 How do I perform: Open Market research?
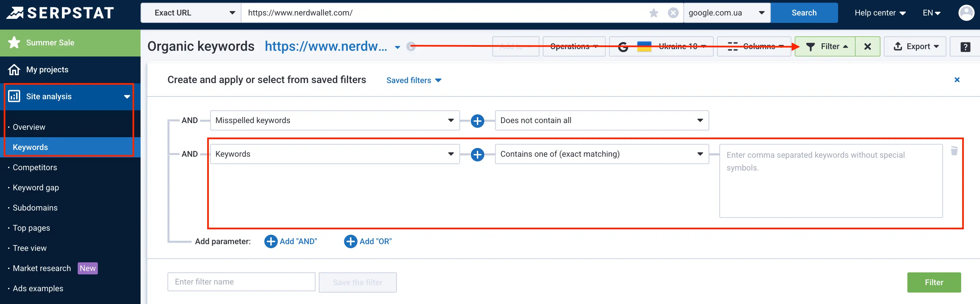(x=42, y=268)
